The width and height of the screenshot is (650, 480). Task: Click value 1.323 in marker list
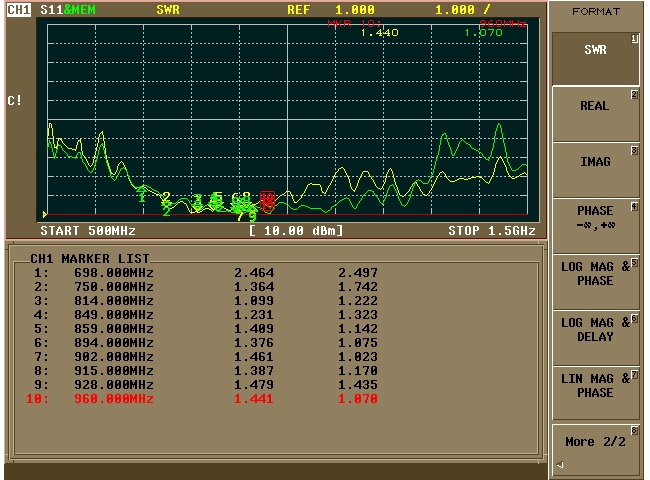click(x=358, y=315)
